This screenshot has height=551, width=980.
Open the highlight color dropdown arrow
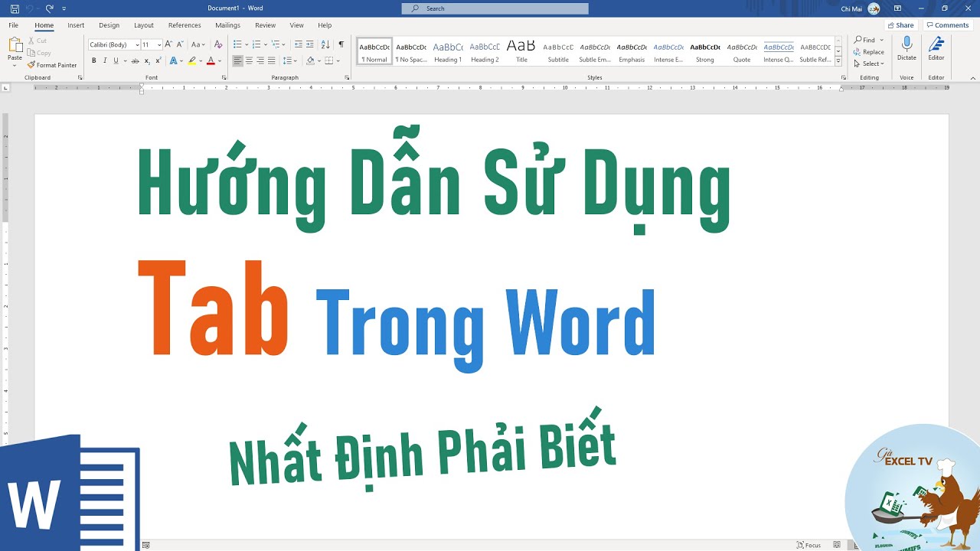tap(199, 60)
